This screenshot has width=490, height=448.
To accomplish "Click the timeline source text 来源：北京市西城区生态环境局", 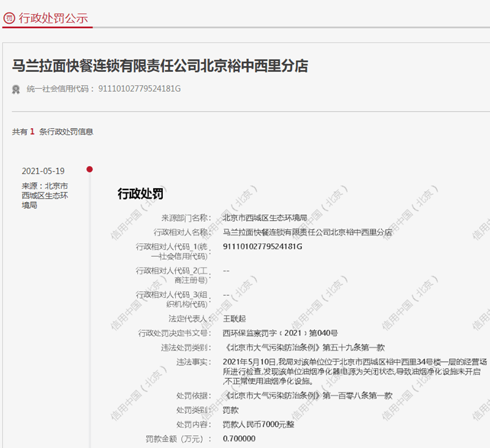I will (45, 196).
